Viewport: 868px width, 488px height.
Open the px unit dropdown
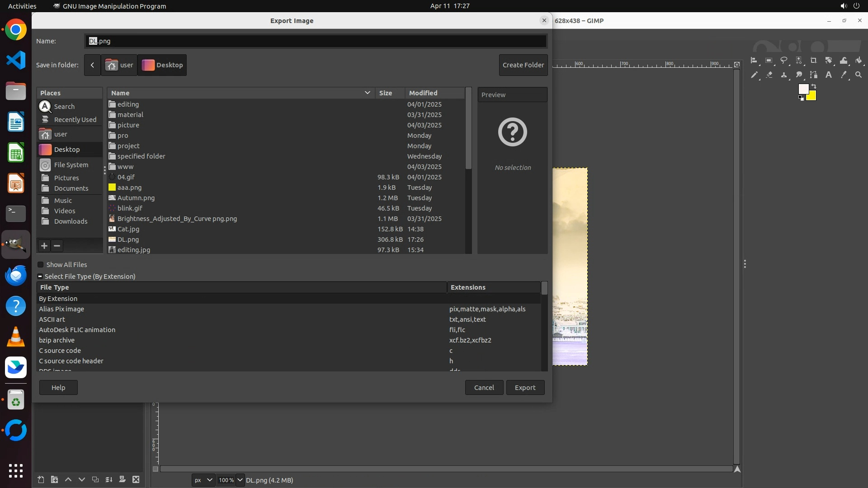pos(203,480)
